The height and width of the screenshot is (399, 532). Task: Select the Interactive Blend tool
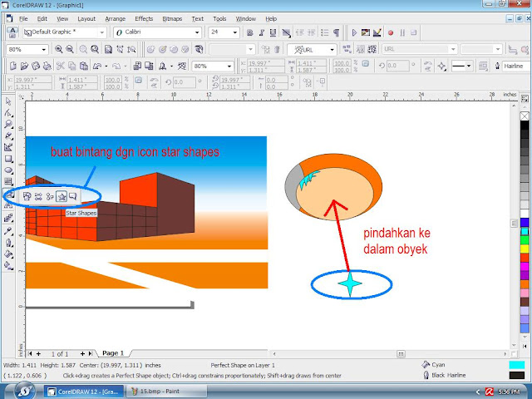pyautogui.click(x=8, y=218)
